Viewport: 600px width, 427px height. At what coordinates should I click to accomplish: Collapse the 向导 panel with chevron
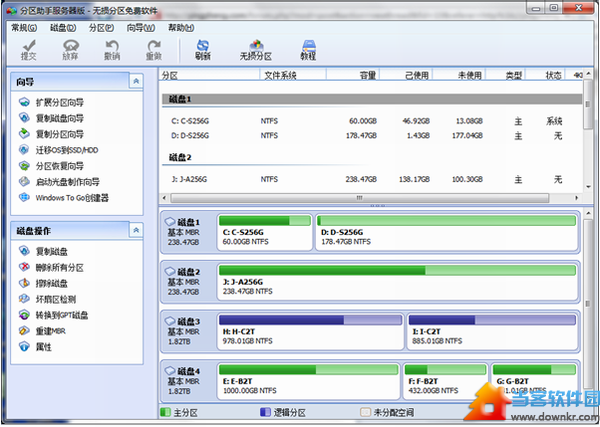pos(136,81)
